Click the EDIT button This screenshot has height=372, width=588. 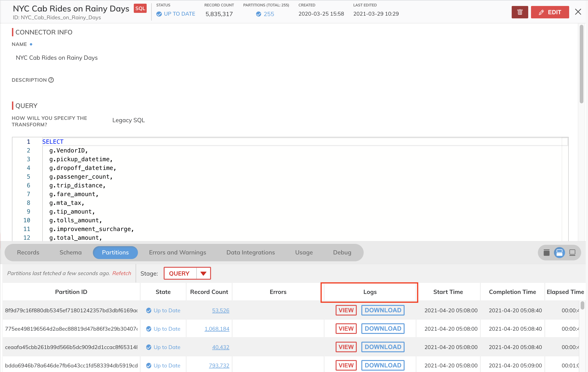tap(550, 12)
